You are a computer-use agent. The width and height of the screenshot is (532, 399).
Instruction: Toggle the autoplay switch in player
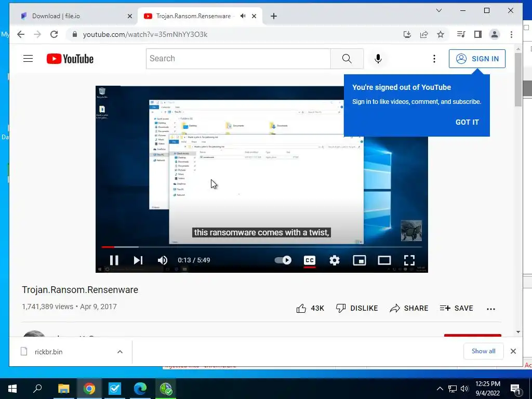[x=283, y=260]
